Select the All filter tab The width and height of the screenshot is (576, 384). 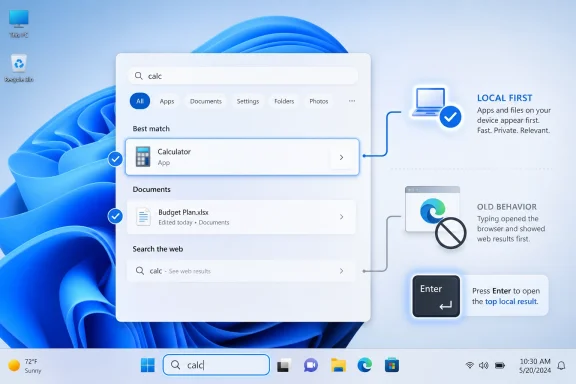(x=140, y=101)
